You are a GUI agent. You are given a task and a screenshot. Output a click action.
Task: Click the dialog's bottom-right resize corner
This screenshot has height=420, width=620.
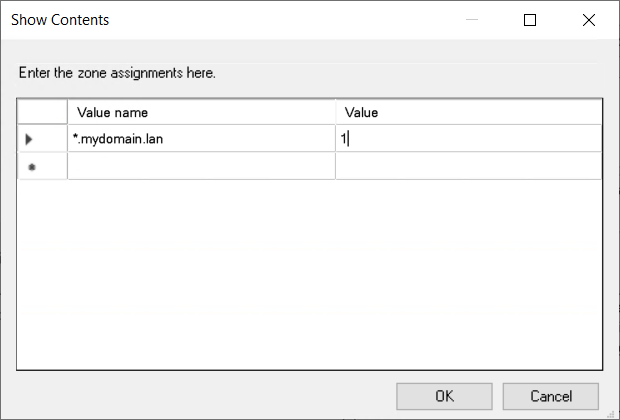click(x=614, y=414)
